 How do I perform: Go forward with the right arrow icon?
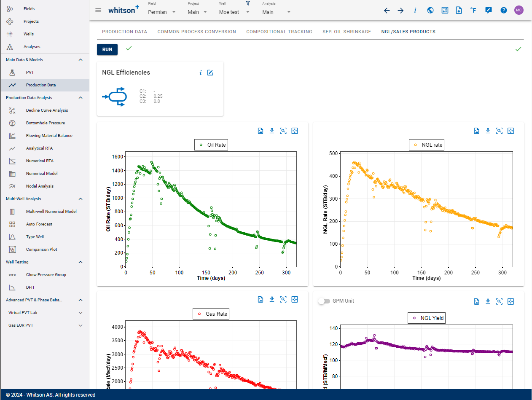click(x=400, y=11)
